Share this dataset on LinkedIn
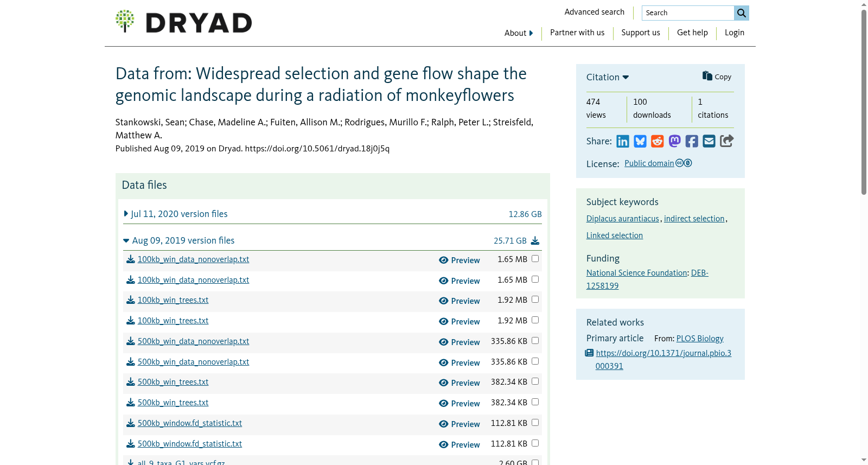 coord(623,142)
